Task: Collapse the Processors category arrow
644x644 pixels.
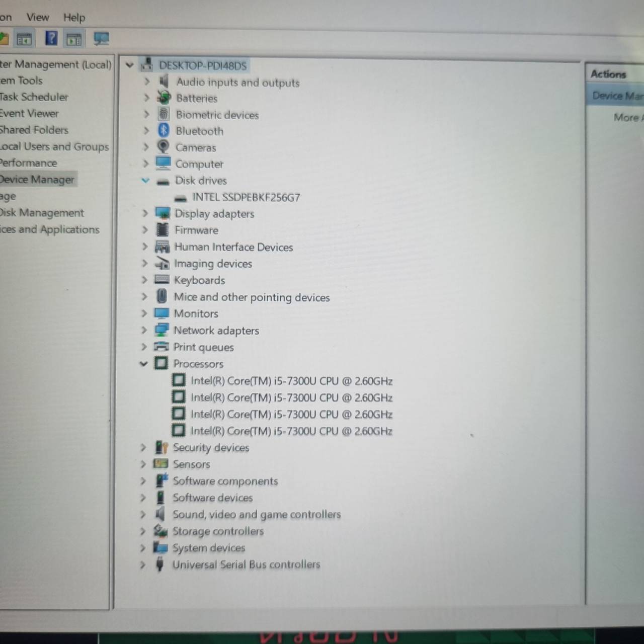Action: [x=143, y=363]
